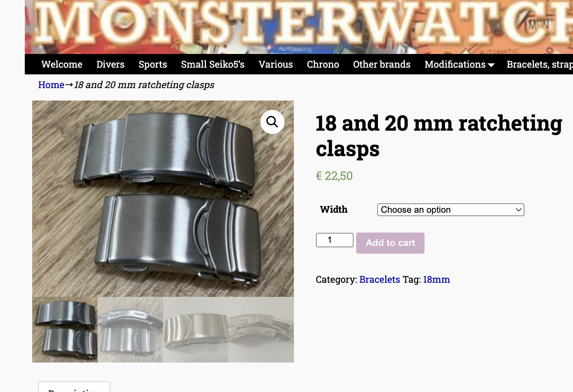Open the Bracelets category link
This screenshot has height=392, width=573.
[x=380, y=279]
